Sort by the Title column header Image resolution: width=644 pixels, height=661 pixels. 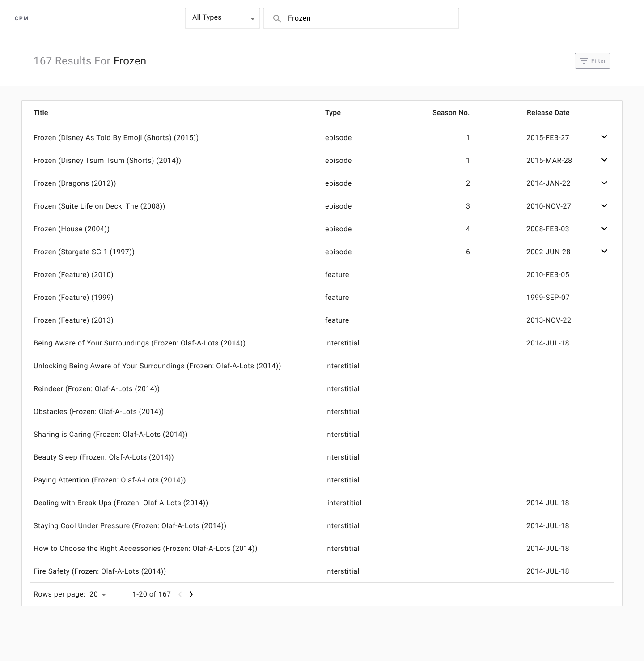(x=41, y=113)
